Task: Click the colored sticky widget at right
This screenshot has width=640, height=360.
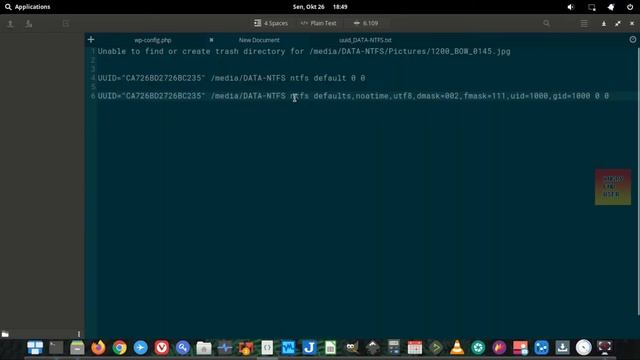Action: coord(613,187)
